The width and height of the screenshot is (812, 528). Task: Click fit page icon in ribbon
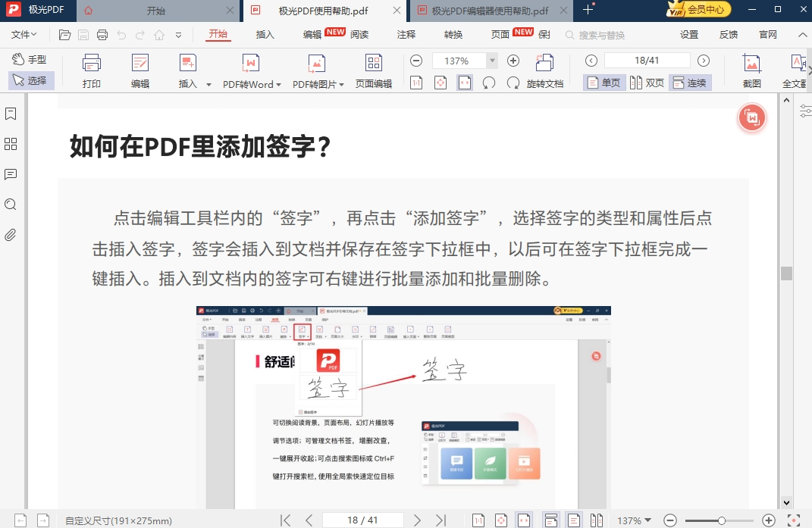(440, 83)
